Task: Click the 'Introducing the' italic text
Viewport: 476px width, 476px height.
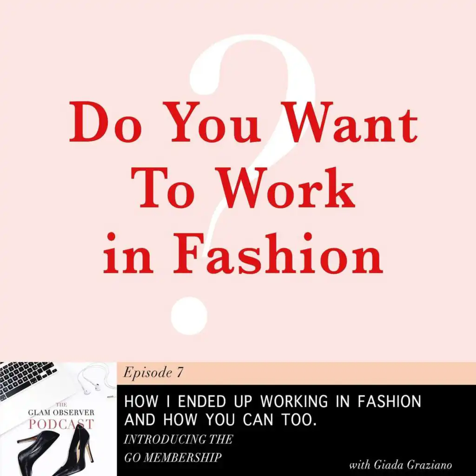Action: pyautogui.click(x=178, y=439)
